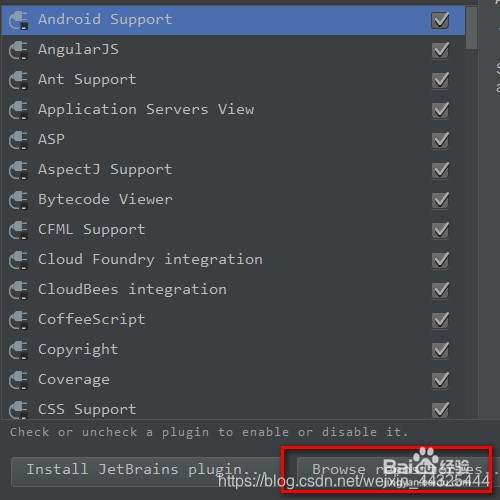Screen dimensions: 500x500
Task: Disable the AspectJ Support plugin checkbox
Action: tap(440, 170)
